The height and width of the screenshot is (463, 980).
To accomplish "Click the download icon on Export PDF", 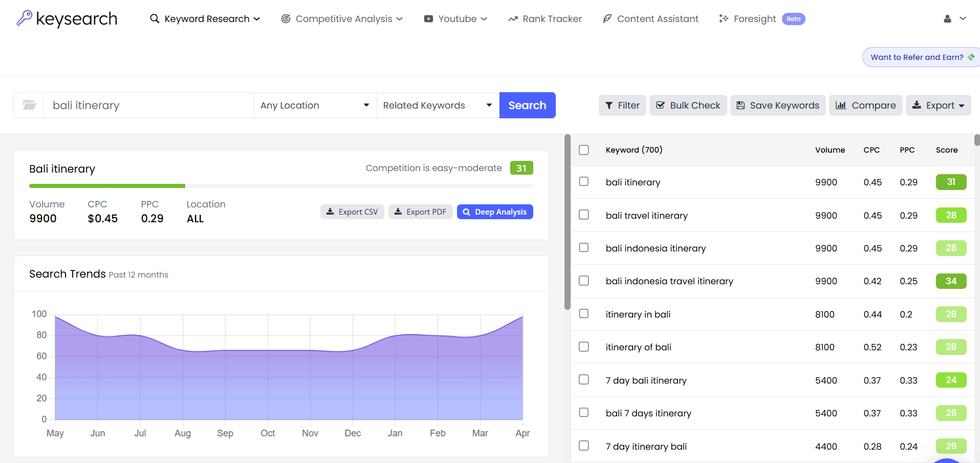I will (x=398, y=212).
